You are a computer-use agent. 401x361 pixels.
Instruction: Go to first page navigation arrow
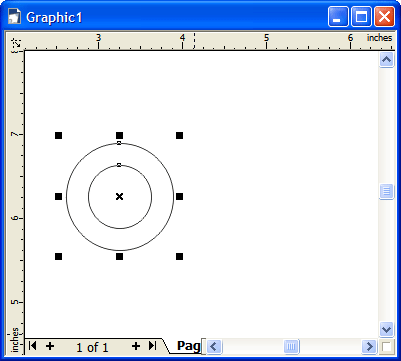click(x=32, y=346)
